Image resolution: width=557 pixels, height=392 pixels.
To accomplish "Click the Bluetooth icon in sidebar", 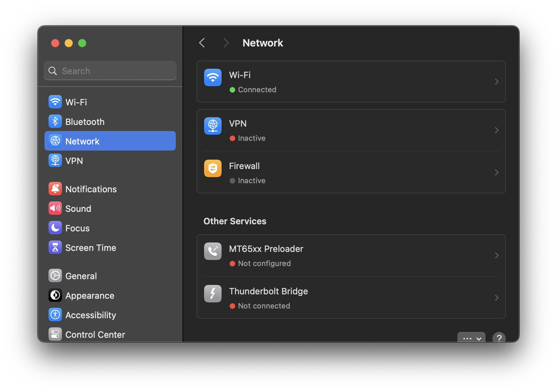I will (x=55, y=122).
